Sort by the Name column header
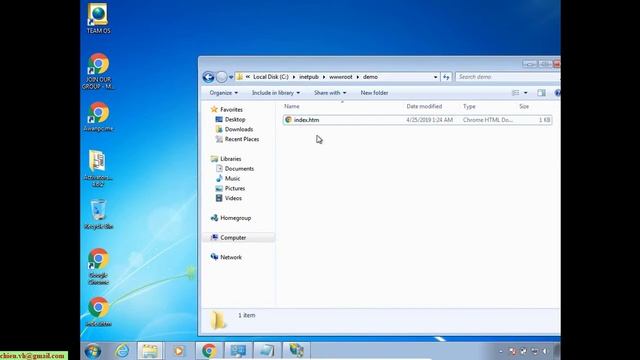640x360 pixels. pos(292,107)
